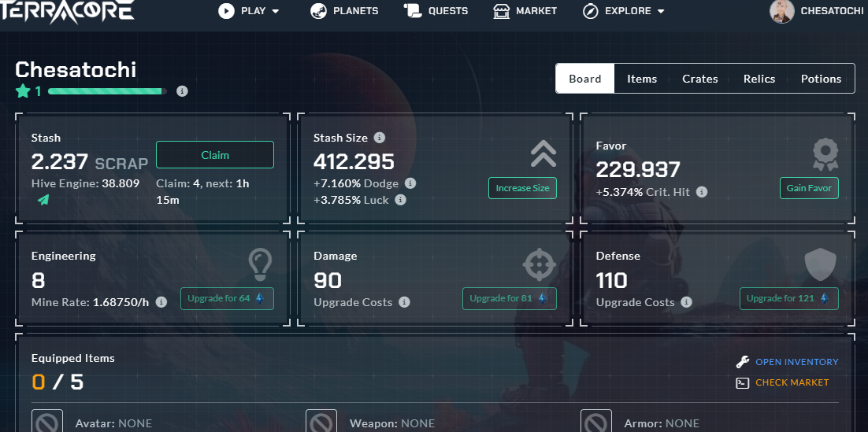Click the Equipped Items 0 / 5 counter
Screen dimensions: 868x432
coord(57,382)
